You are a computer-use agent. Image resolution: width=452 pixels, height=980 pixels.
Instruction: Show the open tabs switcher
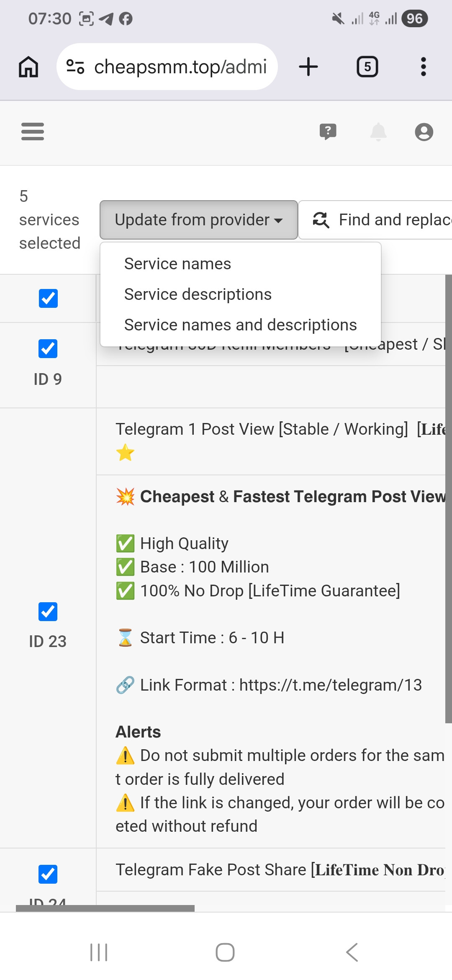(367, 67)
